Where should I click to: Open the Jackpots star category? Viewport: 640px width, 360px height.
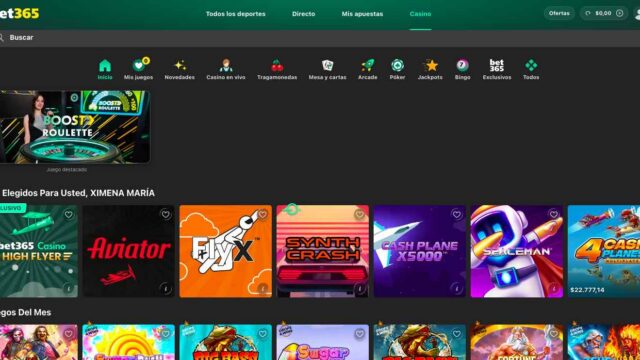tap(430, 69)
